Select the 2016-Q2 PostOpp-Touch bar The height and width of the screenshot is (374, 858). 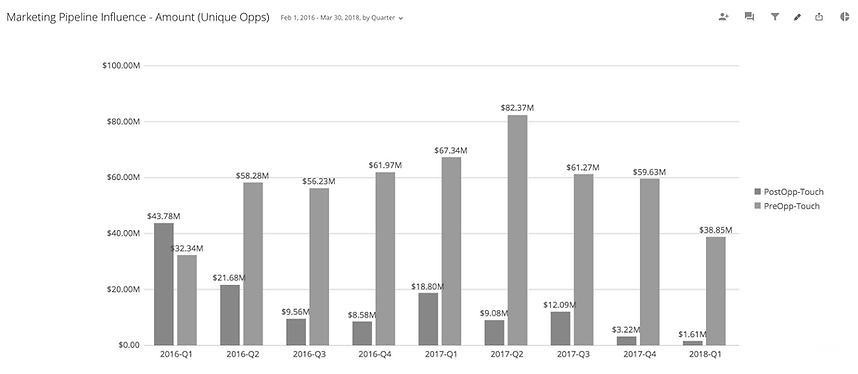pos(230,315)
